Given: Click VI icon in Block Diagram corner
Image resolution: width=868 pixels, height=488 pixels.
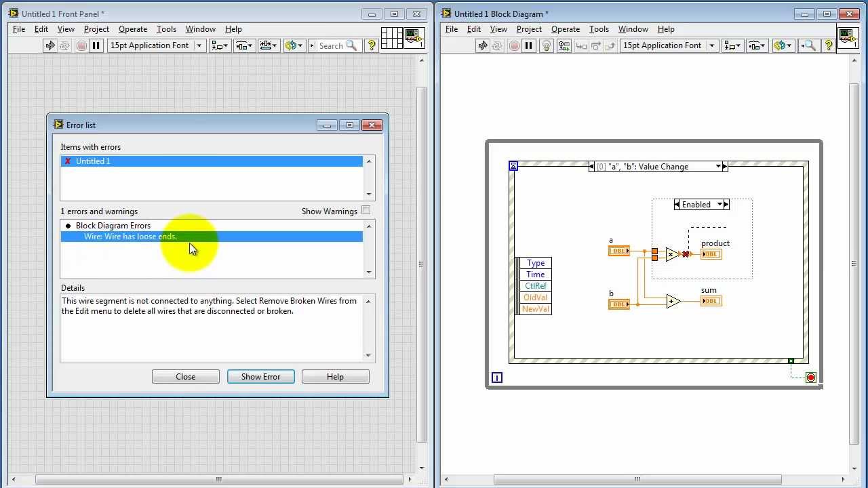Looking at the screenshot, I should [x=848, y=38].
